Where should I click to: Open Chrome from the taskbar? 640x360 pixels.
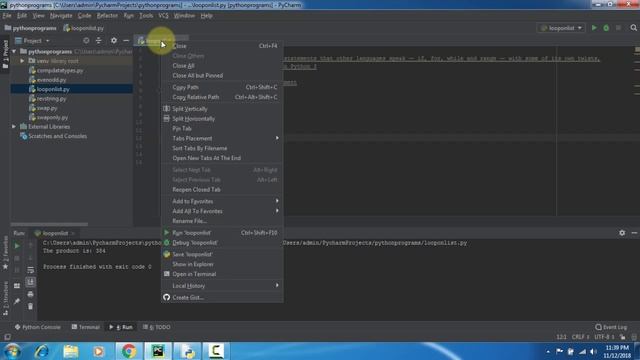[x=129, y=351]
